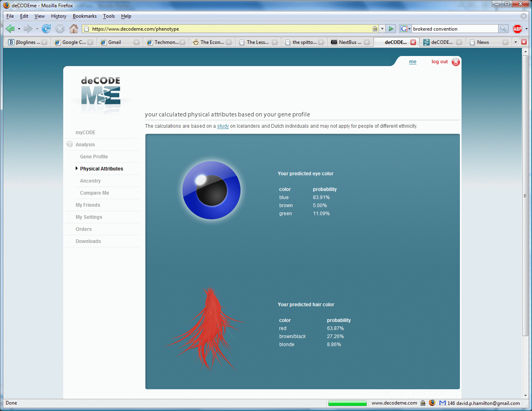The width and height of the screenshot is (532, 411).
Task: Reload the page with the refresh icon
Action: tap(46, 29)
